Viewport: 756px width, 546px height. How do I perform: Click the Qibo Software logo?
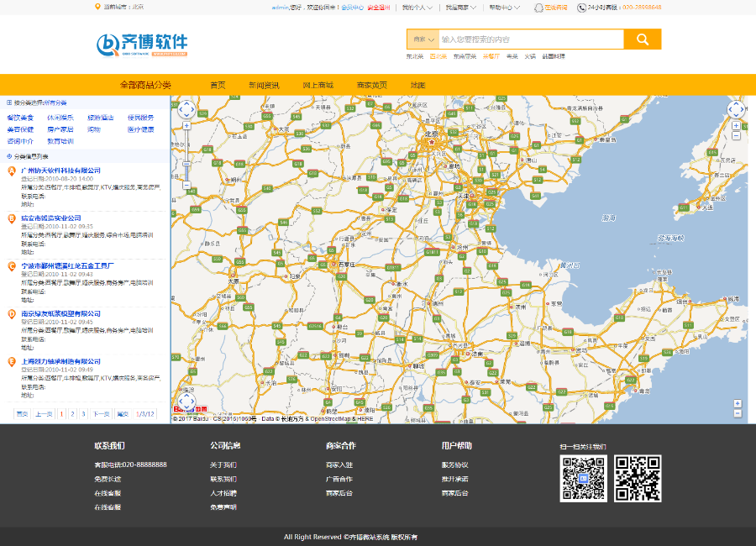pyautogui.click(x=142, y=45)
